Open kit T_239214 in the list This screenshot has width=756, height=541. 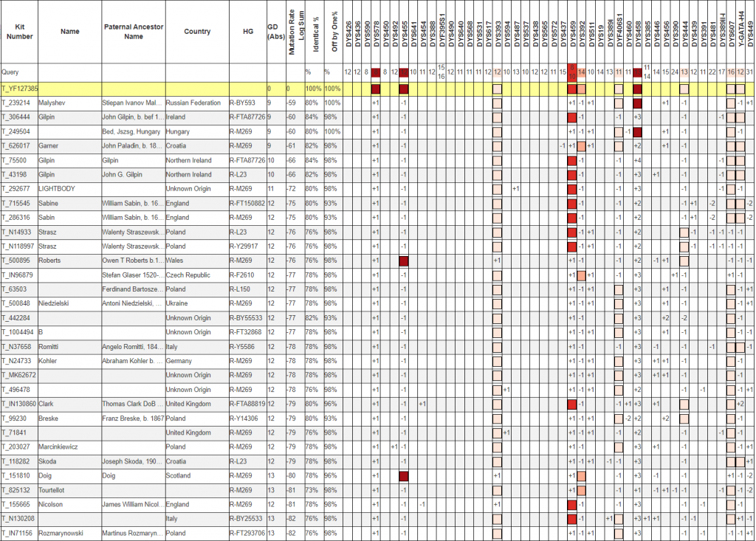[16, 103]
